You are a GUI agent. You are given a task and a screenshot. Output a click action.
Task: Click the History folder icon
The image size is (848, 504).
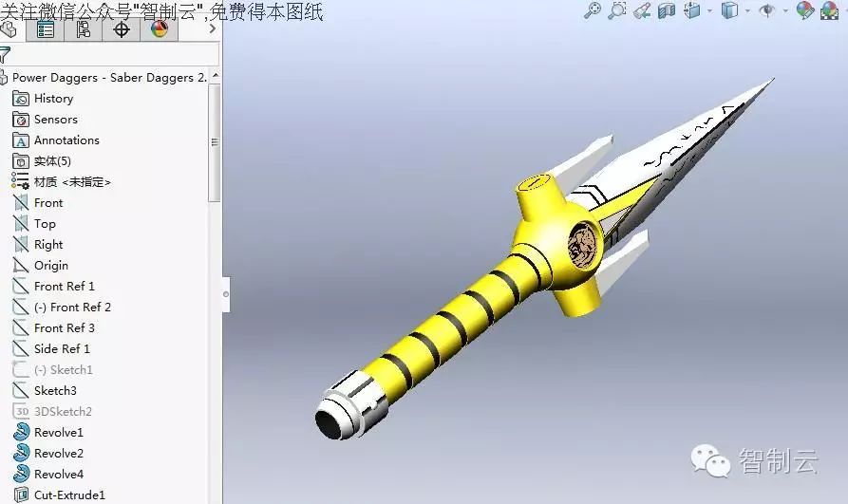click(21, 99)
